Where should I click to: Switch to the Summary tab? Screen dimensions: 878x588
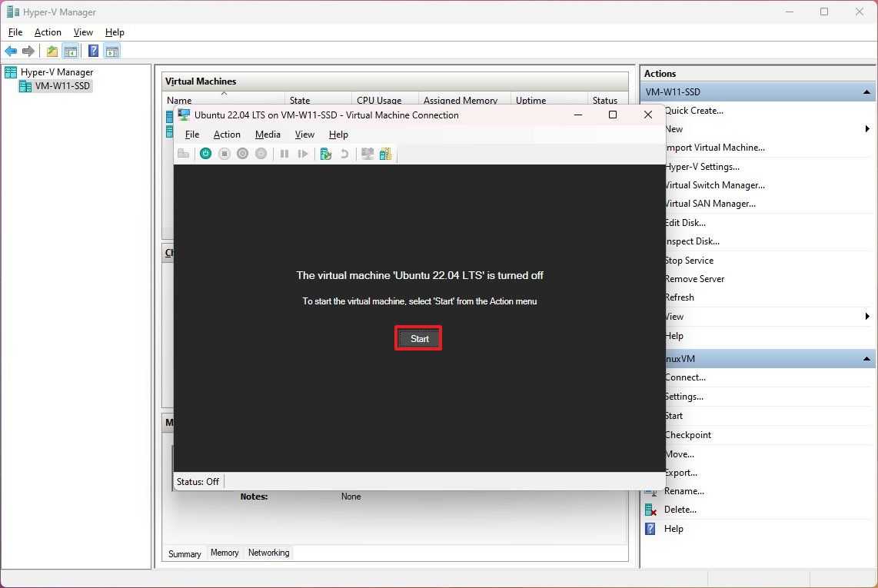[185, 554]
